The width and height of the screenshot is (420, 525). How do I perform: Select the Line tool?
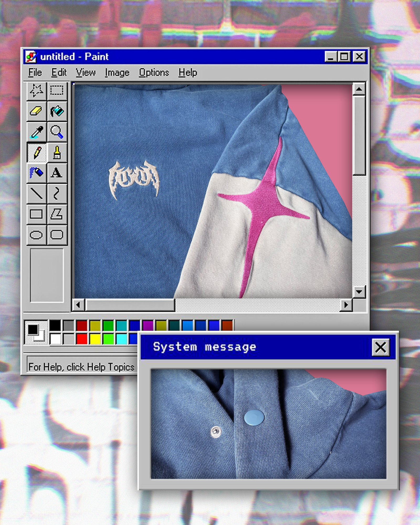pyautogui.click(x=37, y=193)
